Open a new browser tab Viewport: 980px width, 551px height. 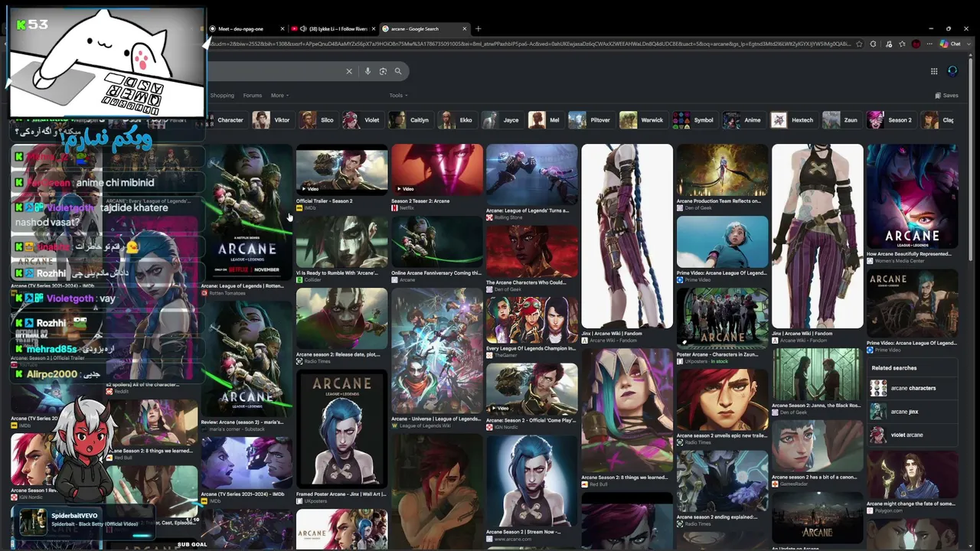[x=479, y=29]
